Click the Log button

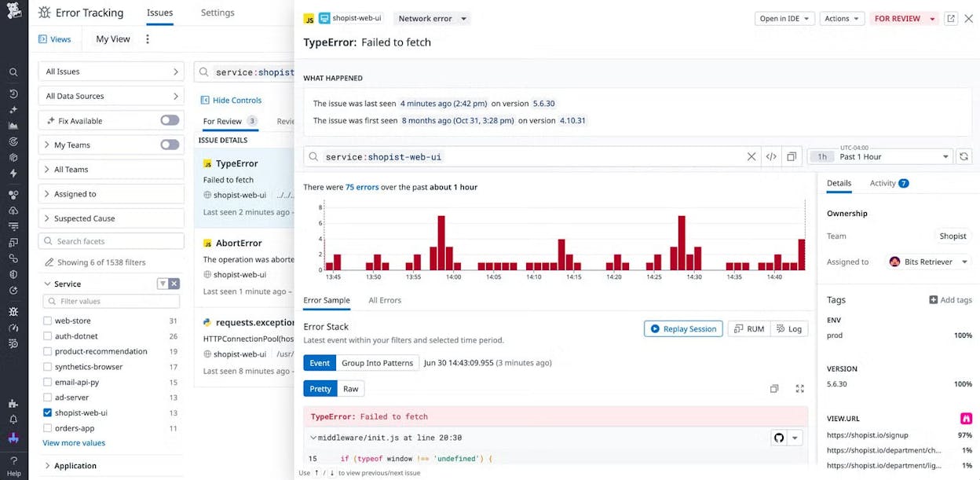tap(789, 329)
